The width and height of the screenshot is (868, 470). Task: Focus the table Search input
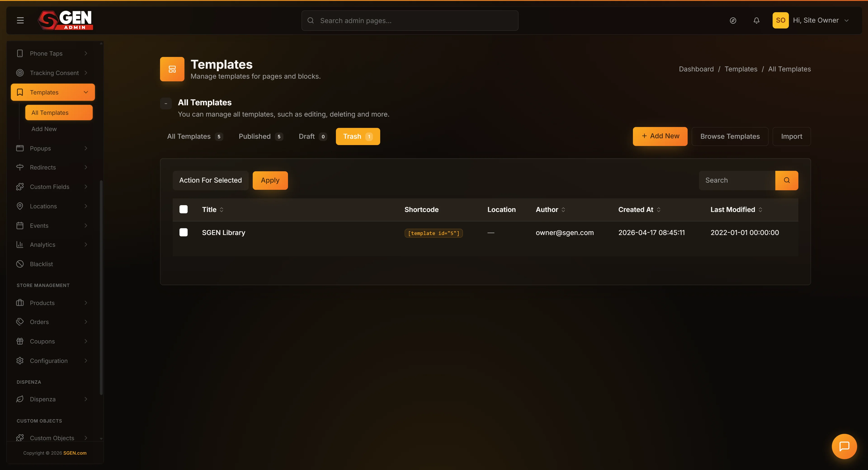coord(737,180)
